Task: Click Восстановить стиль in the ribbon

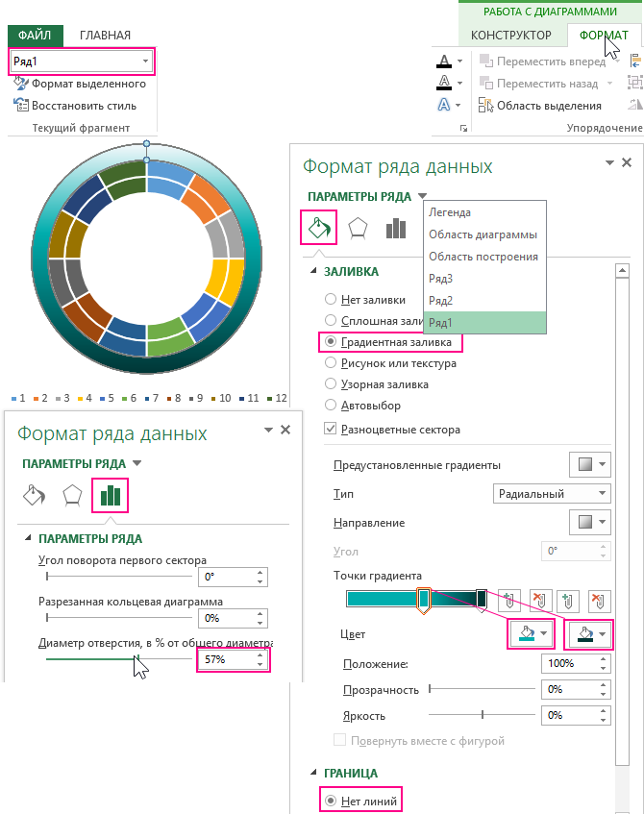Action: click(x=83, y=106)
